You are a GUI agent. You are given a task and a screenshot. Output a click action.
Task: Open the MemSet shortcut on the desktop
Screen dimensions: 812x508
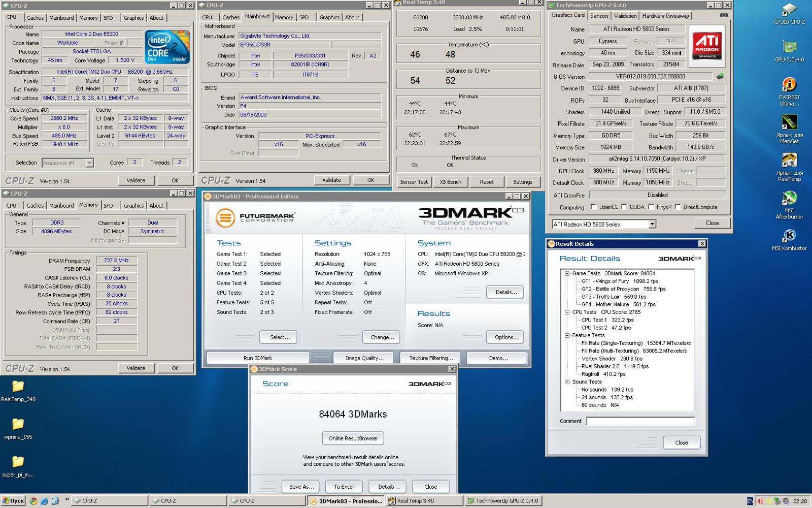pos(789,129)
